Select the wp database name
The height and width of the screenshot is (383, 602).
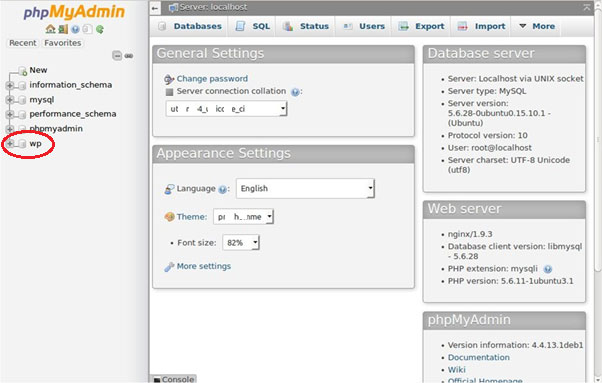pos(35,144)
